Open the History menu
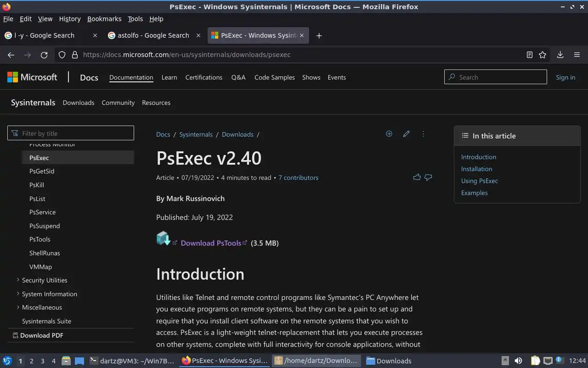The height and width of the screenshot is (368, 588). tap(70, 19)
